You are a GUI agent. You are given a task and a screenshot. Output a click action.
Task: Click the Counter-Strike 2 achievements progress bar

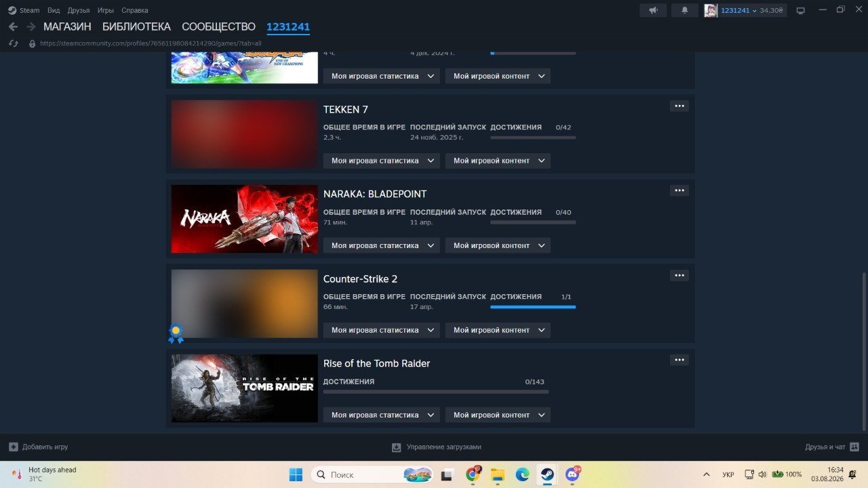pos(533,307)
